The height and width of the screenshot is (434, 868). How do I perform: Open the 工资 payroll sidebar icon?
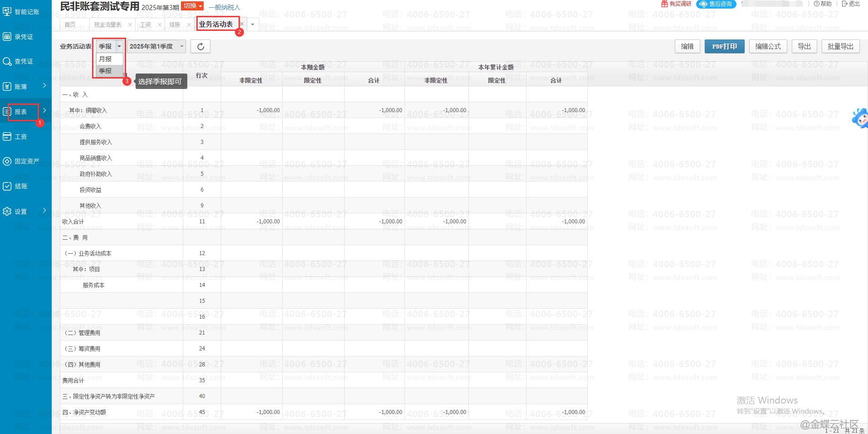7,137
